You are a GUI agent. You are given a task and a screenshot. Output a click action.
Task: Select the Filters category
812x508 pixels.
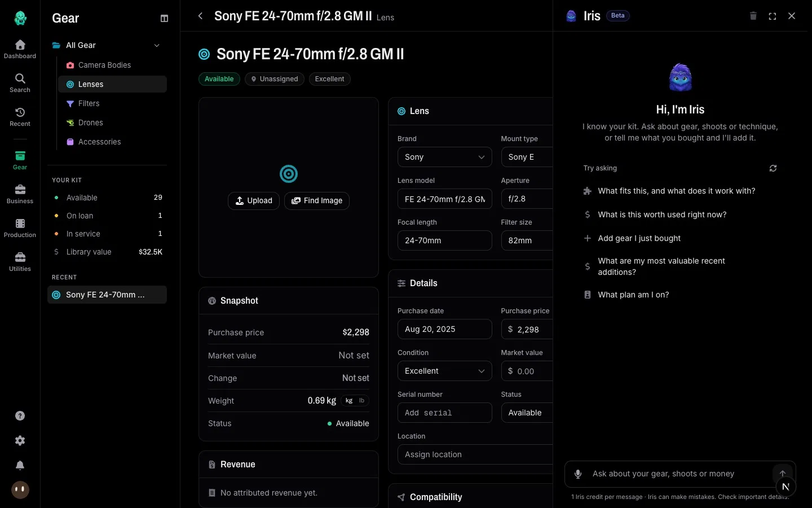(x=112, y=103)
